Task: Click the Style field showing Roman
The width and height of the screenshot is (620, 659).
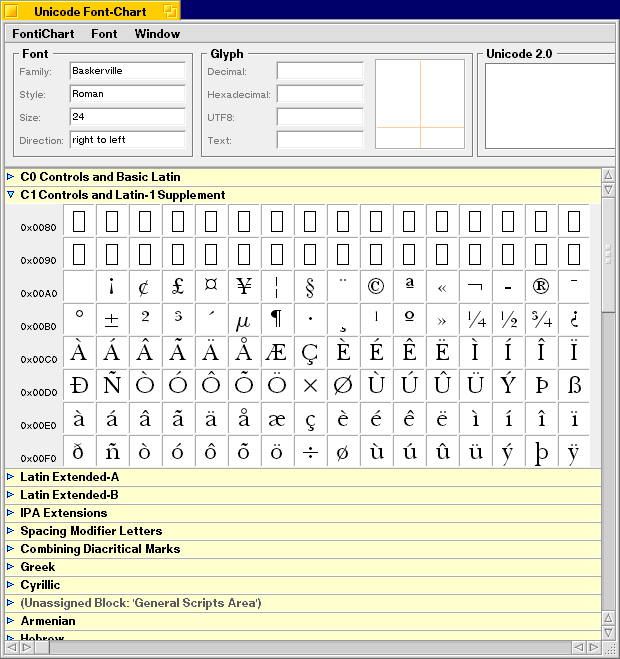Action: click(127, 94)
